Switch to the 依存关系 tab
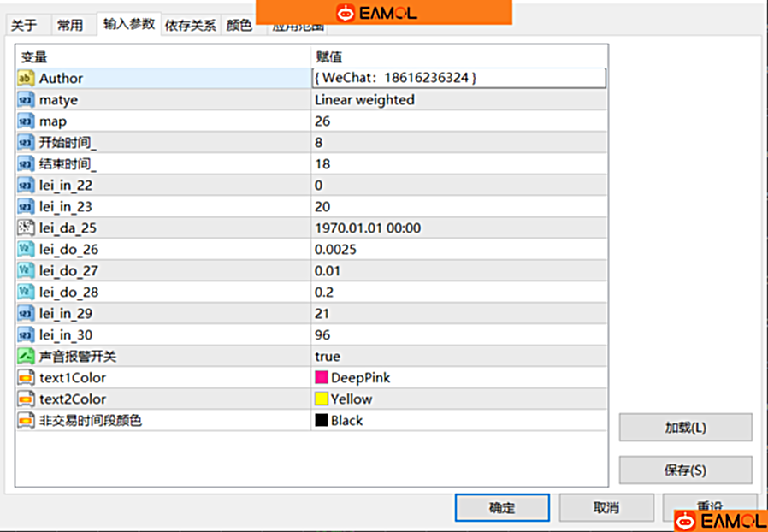 coord(190,26)
